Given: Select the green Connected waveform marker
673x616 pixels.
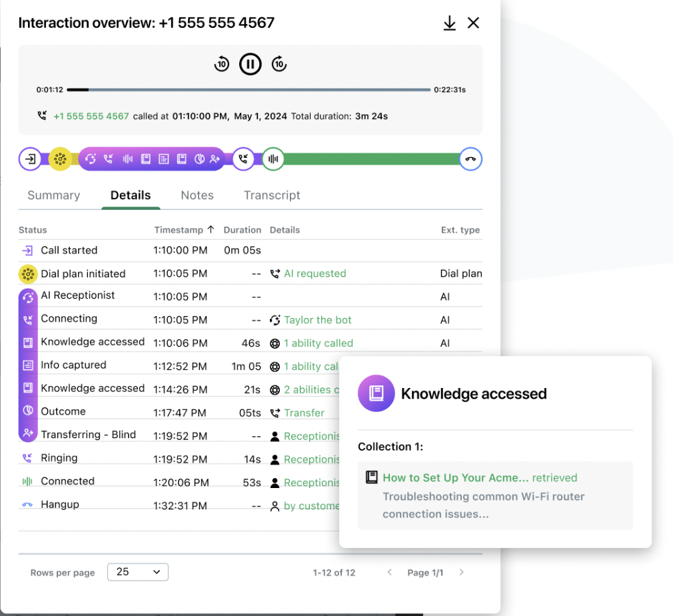Looking at the screenshot, I should [x=273, y=159].
